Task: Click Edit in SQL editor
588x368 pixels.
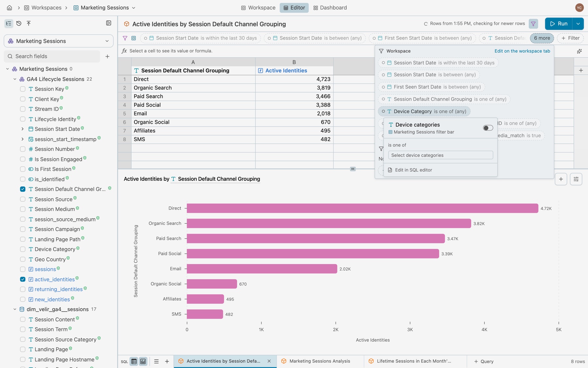Action: [413, 170]
